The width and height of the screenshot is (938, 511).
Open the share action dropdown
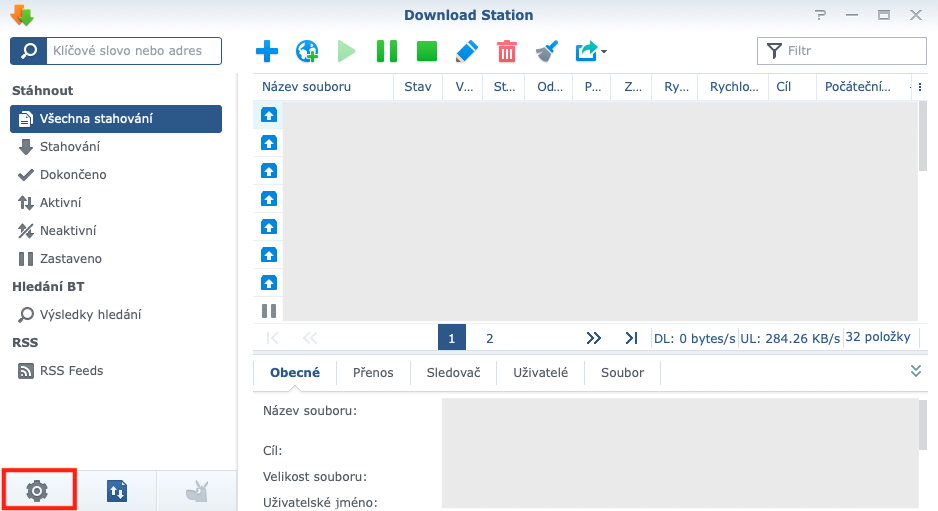coord(591,51)
